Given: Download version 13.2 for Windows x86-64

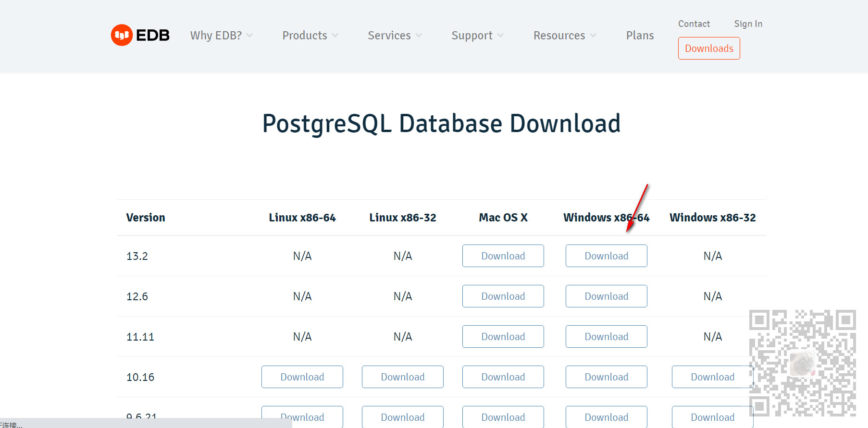Looking at the screenshot, I should coord(607,256).
